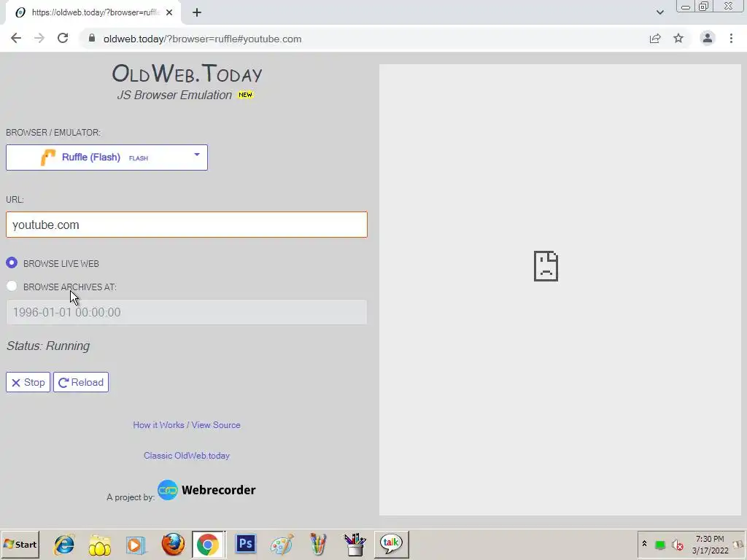
Task: Click the URL field containing youtube.com
Action: point(187,225)
